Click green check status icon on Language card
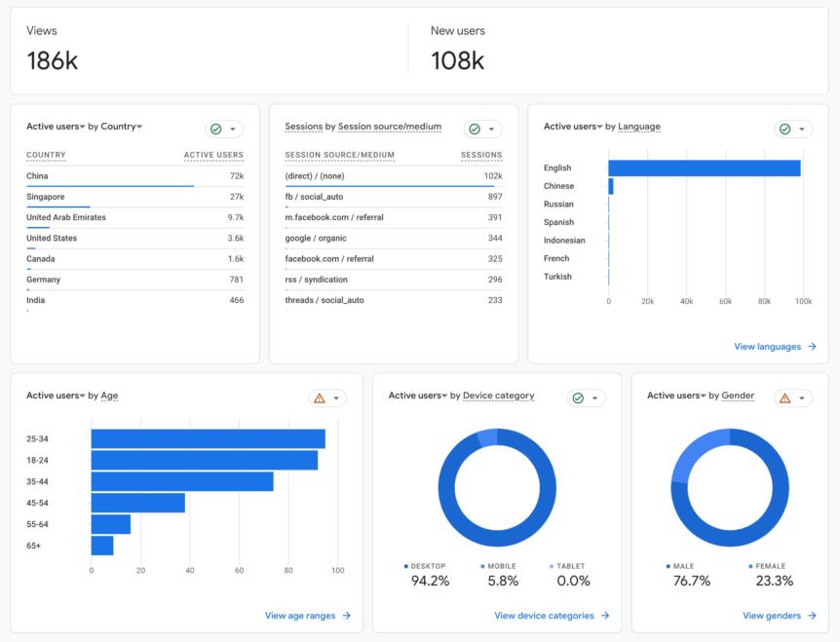 pyautogui.click(x=785, y=129)
